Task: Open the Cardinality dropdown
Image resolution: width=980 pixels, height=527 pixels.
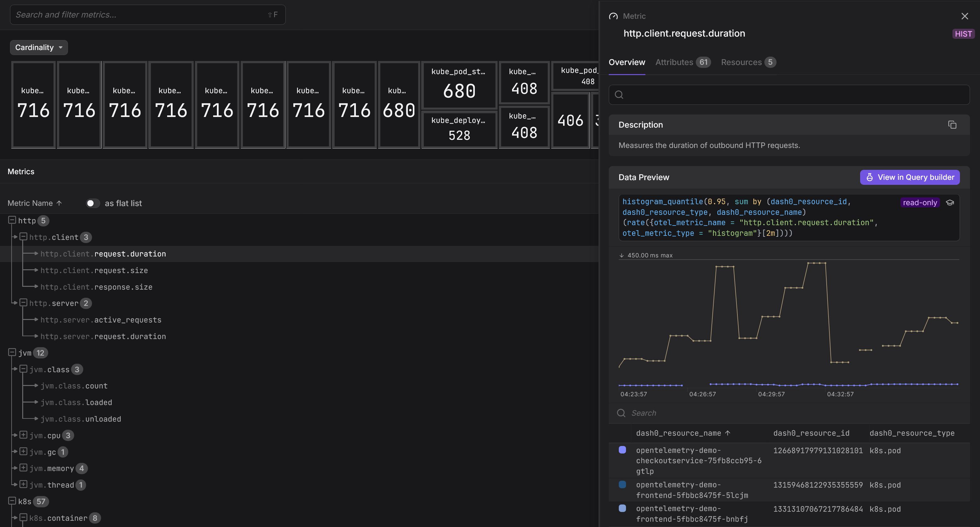Action: (39, 48)
